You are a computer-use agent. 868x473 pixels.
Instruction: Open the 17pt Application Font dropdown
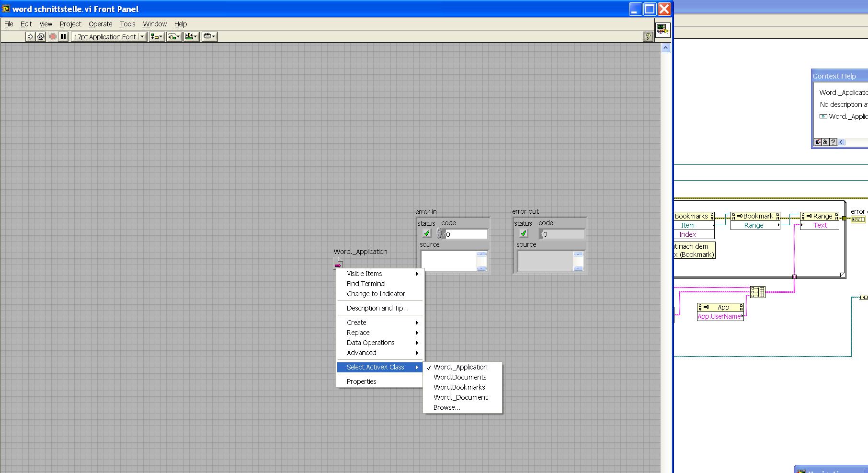109,36
